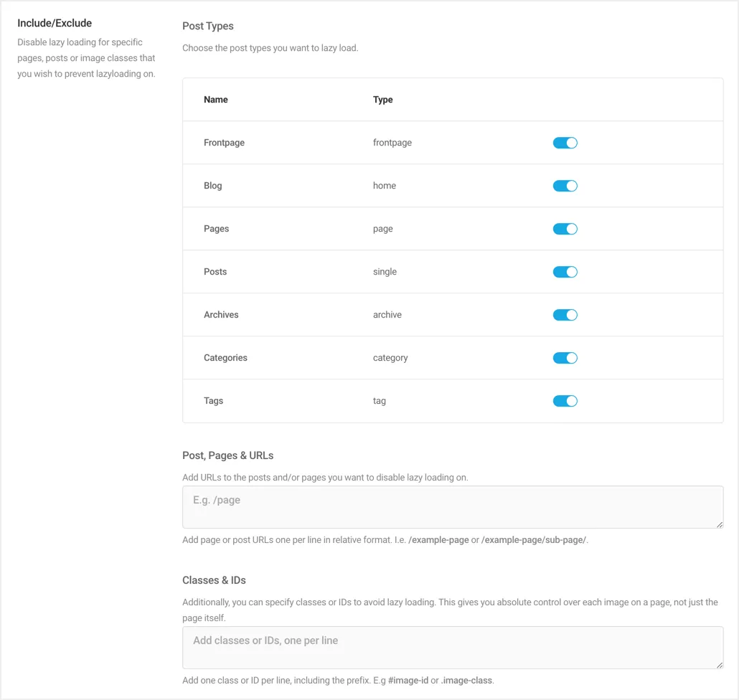Disable lazy loading for Frontpage
Screen dimensions: 739x700
pyautogui.click(x=565, y=142)
